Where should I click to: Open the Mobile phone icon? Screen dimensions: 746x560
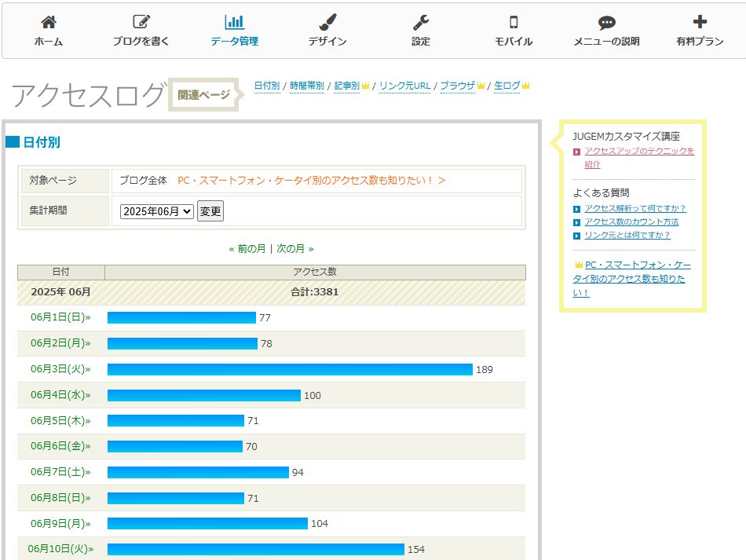[x=514, y=23]
